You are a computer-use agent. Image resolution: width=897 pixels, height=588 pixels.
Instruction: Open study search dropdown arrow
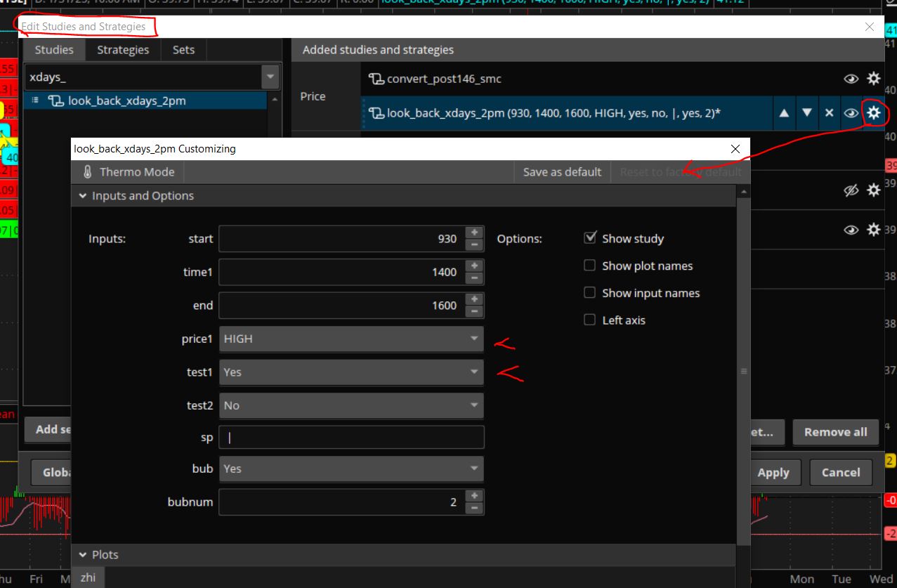click(x=270, y=77)
